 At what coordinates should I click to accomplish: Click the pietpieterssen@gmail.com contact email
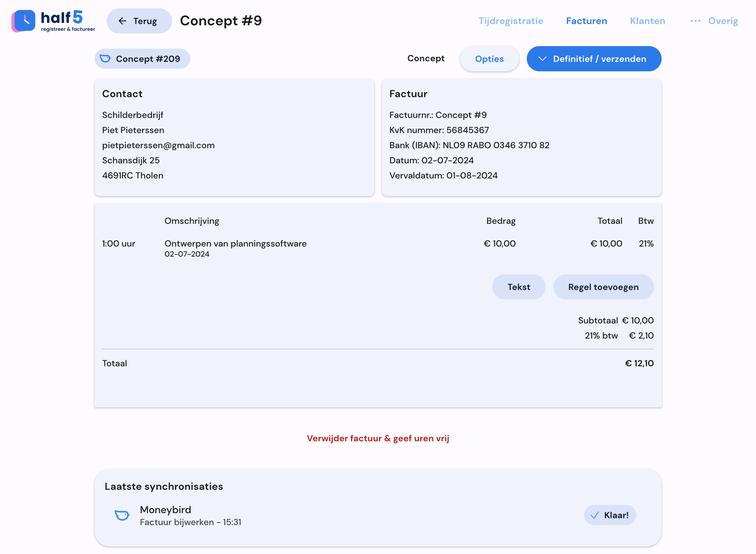point(158,145)
